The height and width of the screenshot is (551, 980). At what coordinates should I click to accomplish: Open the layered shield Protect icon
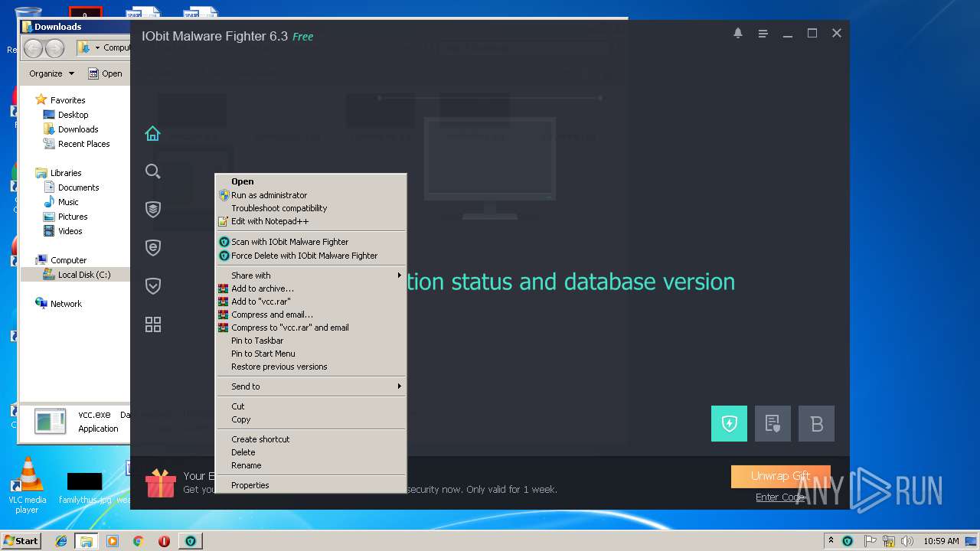tap(153, 210)
